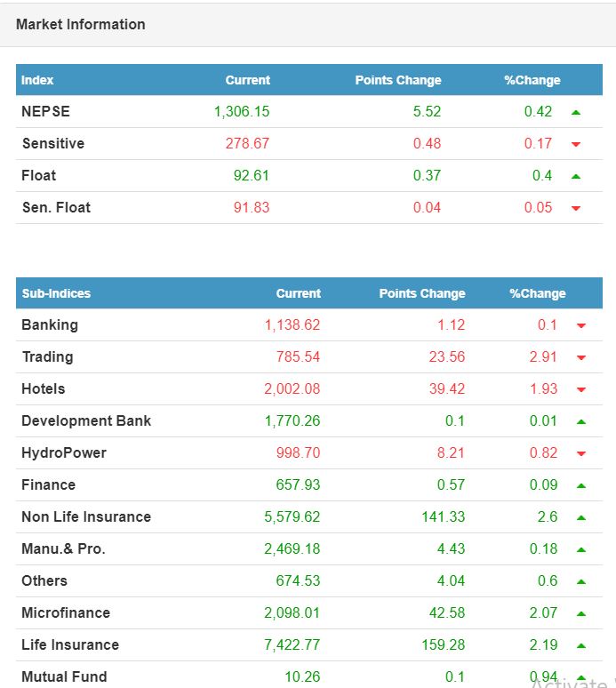
Task: Click the red down arrow in Trading row
Action: point(581,357)
